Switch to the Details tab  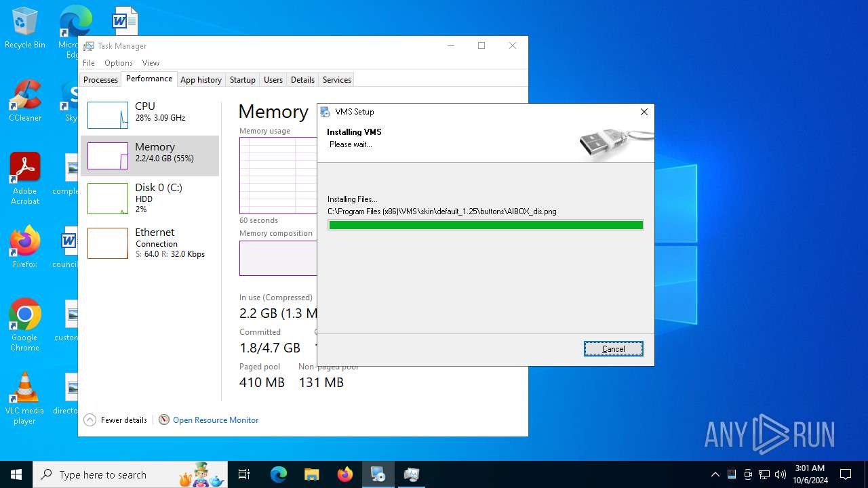[302, 80]
